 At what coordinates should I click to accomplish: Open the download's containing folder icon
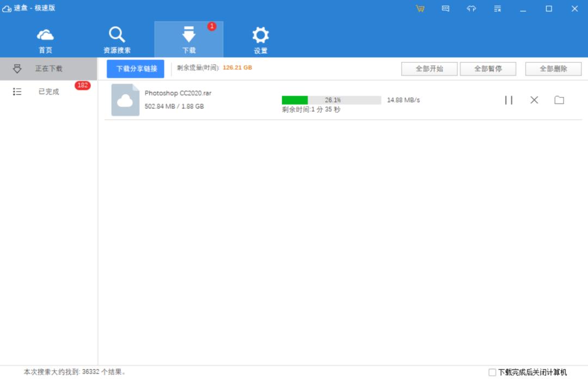[559, 100]
